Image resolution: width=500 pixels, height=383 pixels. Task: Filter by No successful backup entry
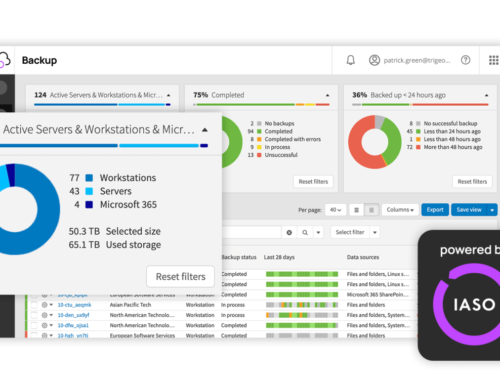(450, 123)
